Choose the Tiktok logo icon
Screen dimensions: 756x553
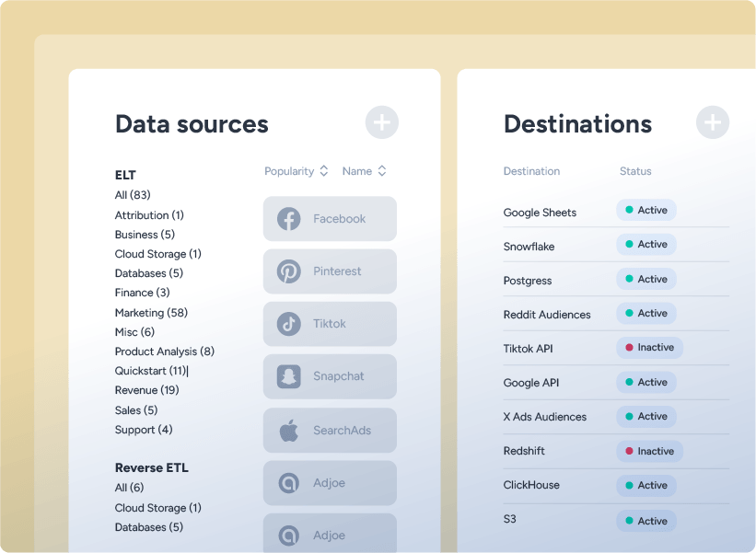pos(289,324)
